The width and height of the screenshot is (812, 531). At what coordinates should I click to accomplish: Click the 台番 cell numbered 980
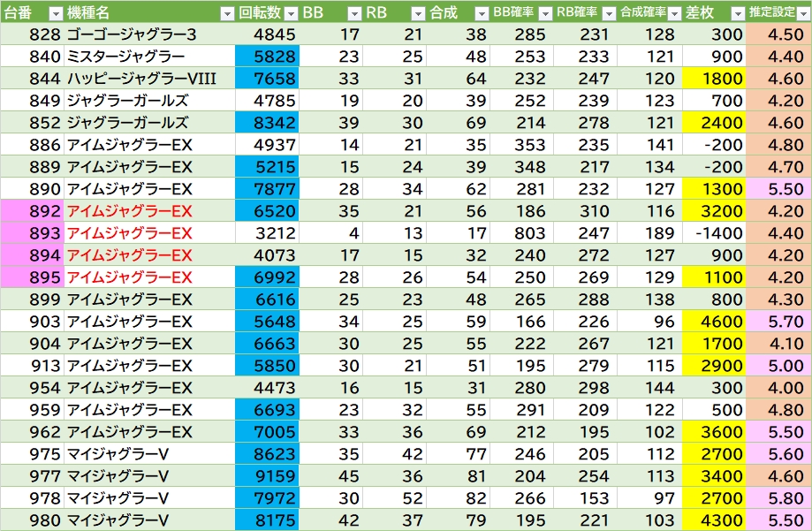[32, 520]
